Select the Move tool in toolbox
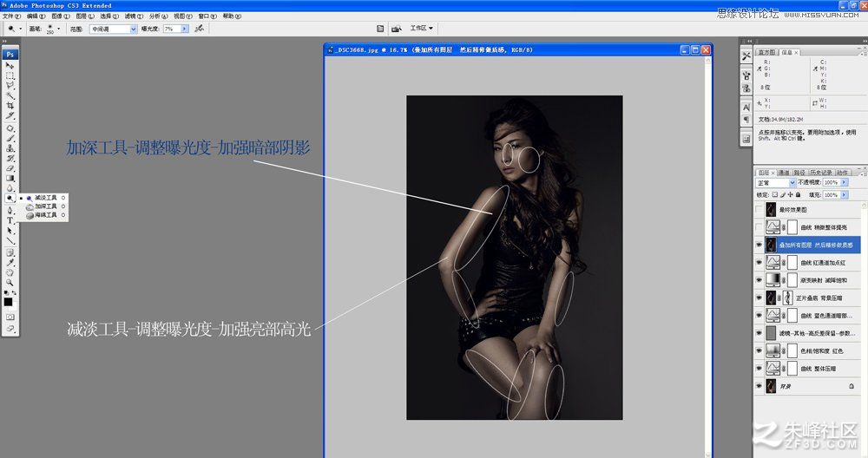Image resolution: width=868 pixels, height=458 pixels. click(10, 66)
